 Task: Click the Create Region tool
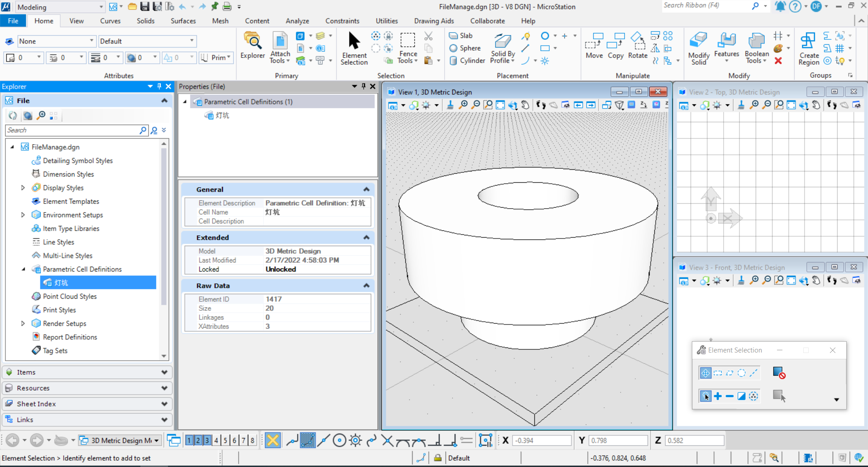click(x=809, y=48)
